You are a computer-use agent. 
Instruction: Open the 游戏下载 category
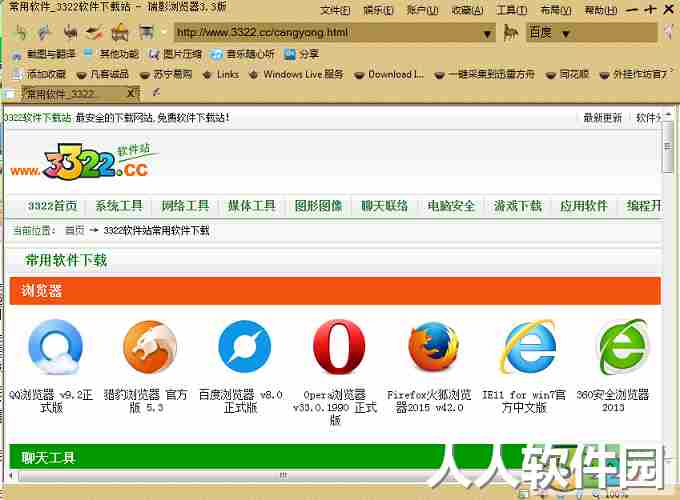(518, 206)
